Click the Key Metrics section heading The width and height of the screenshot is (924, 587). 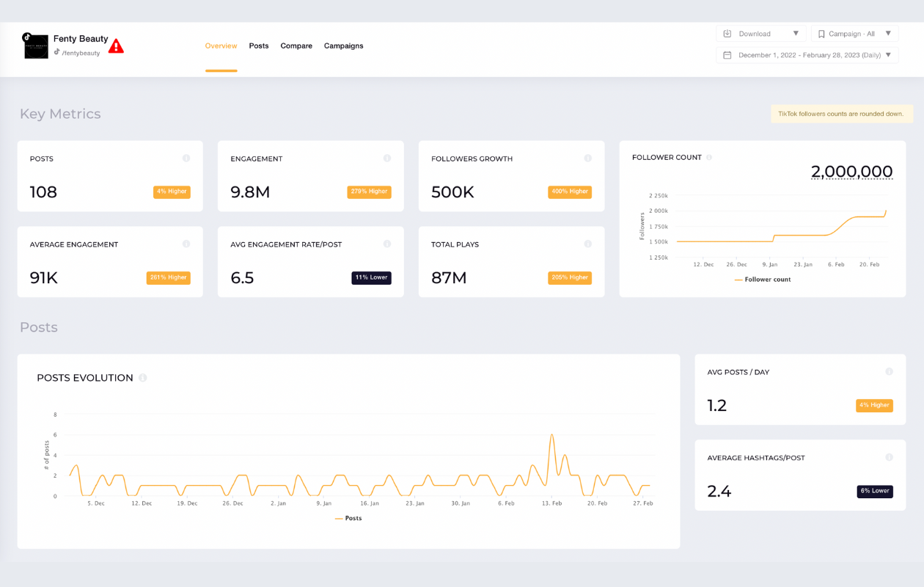point(60,114)
